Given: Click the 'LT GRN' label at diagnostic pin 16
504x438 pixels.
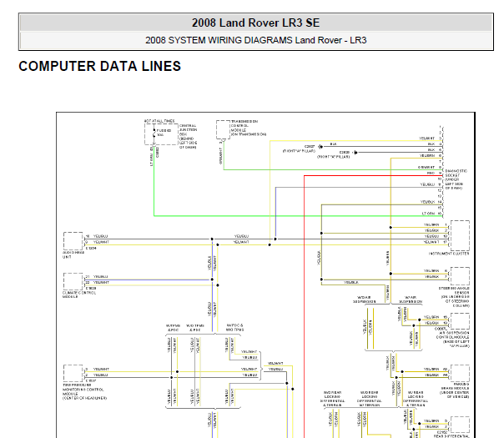Looking at the screenshot, I should (428, 214).
